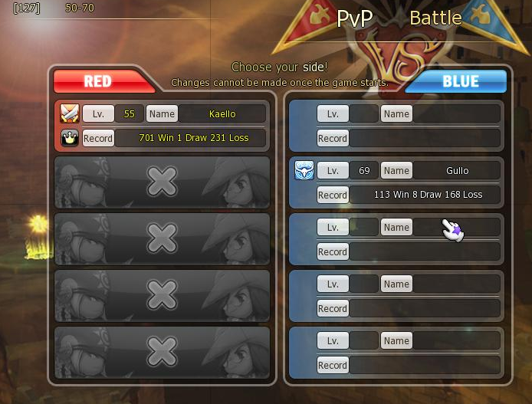
Task: Join the first empty blue team slot
Action: pos(396,126)
